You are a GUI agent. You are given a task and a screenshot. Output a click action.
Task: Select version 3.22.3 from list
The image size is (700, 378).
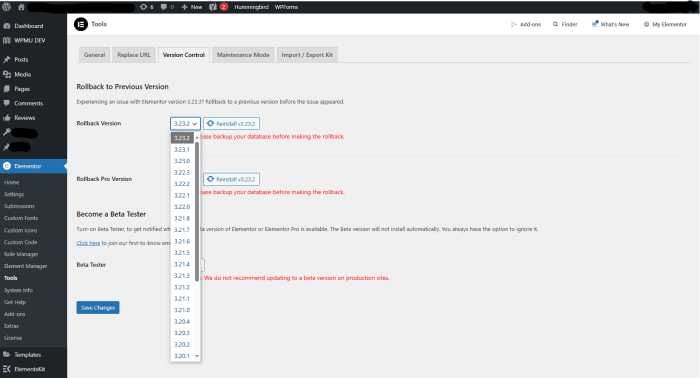point(182,172)
